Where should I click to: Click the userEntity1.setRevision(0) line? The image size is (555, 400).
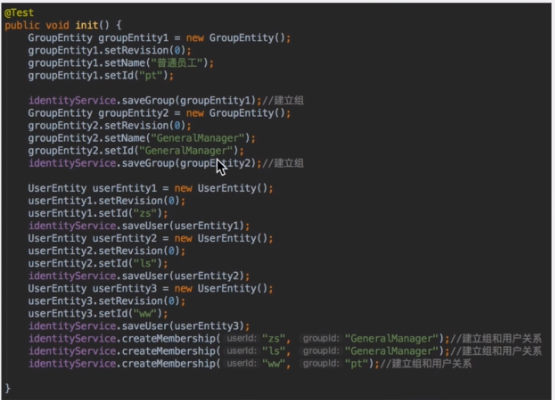click(x=107, y=201)
